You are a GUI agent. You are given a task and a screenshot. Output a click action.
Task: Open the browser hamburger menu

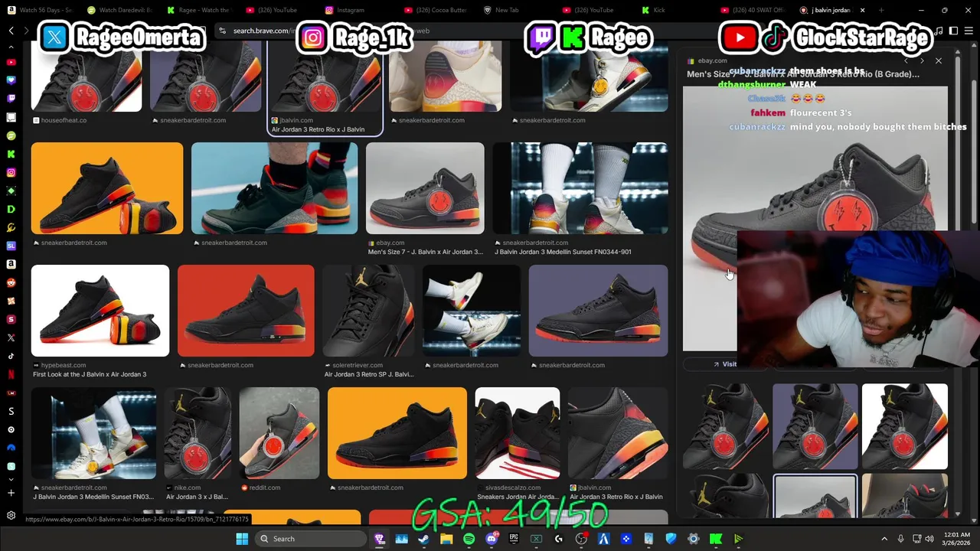[969, 31]
